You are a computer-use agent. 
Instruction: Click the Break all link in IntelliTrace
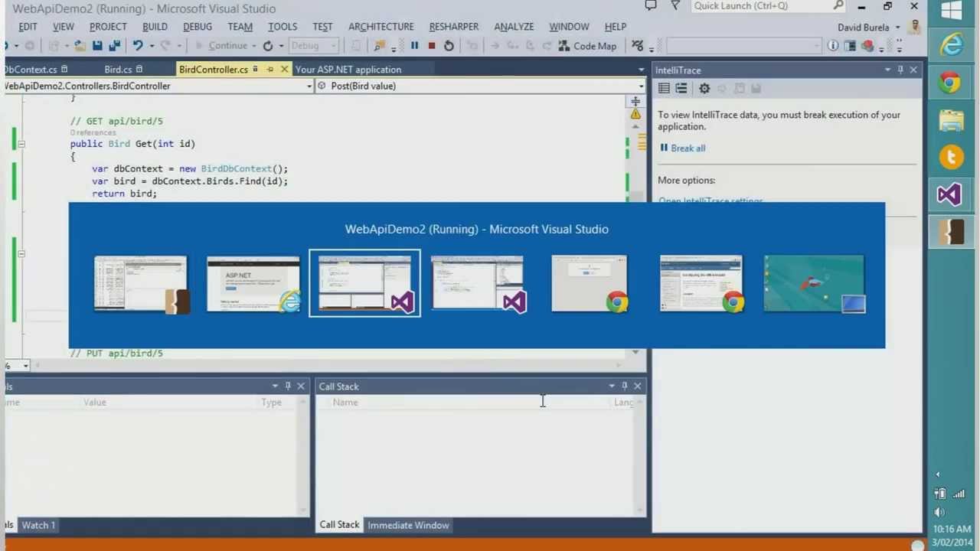coord(687,148)
